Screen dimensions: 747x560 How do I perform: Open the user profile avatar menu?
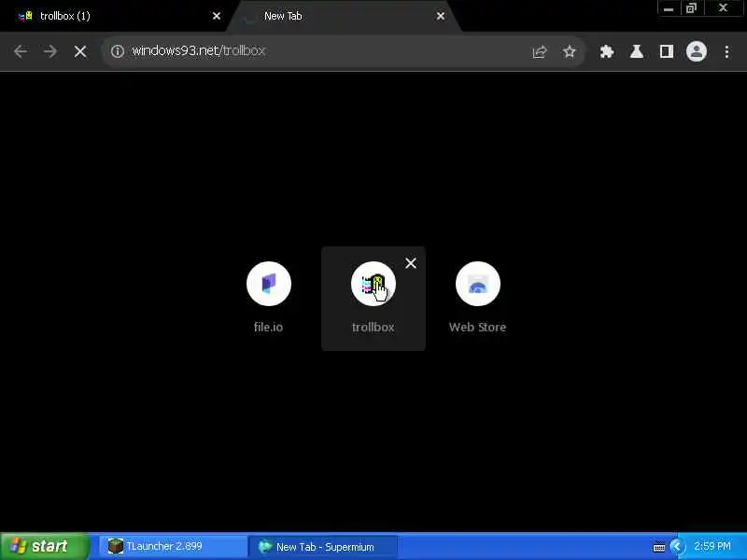[x=696, y=51]
